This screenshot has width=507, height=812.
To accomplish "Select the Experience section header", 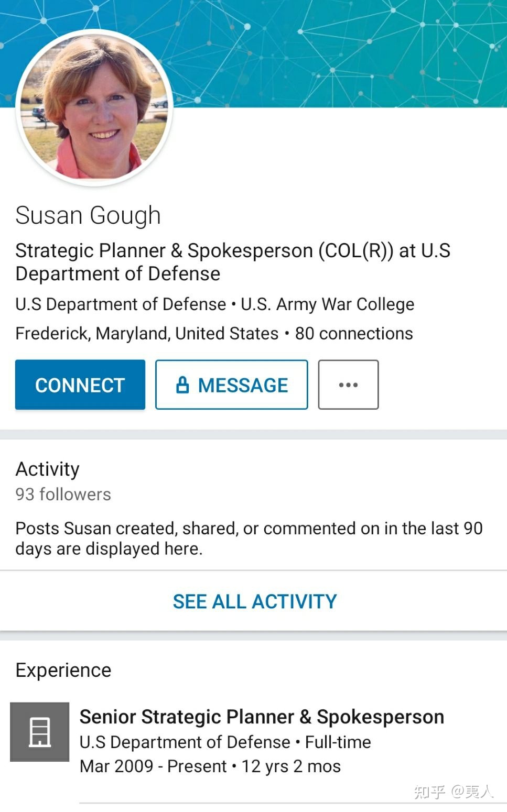I will 63,670.
